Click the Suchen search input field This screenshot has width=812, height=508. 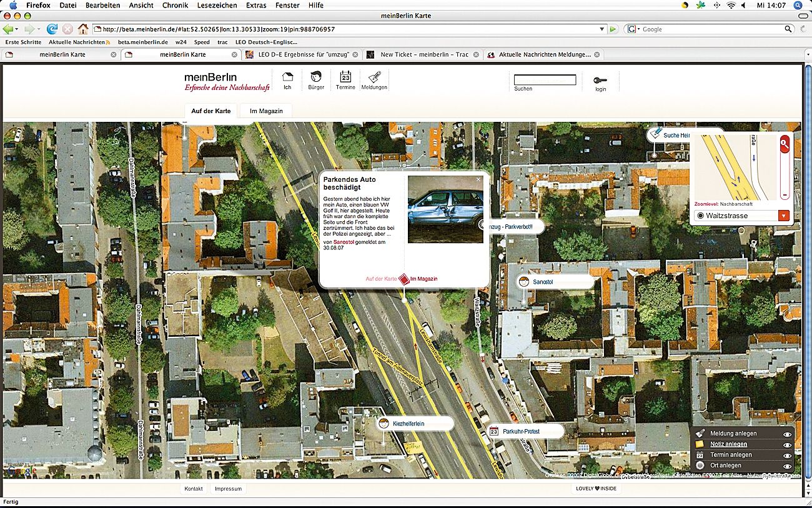[545, 80]
